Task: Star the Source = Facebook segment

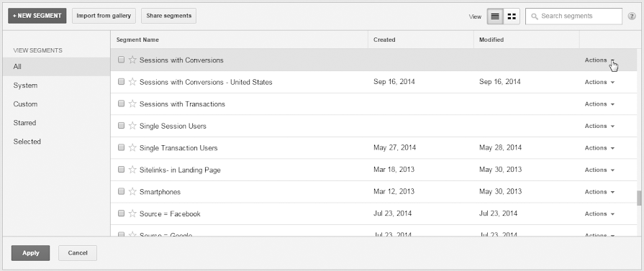Action: pos(132,213)
